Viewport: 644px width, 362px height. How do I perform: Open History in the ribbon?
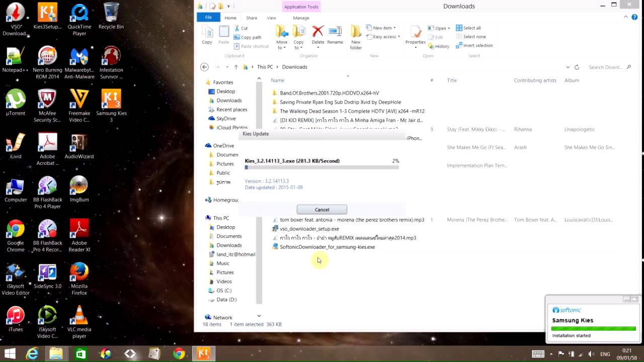438,46
